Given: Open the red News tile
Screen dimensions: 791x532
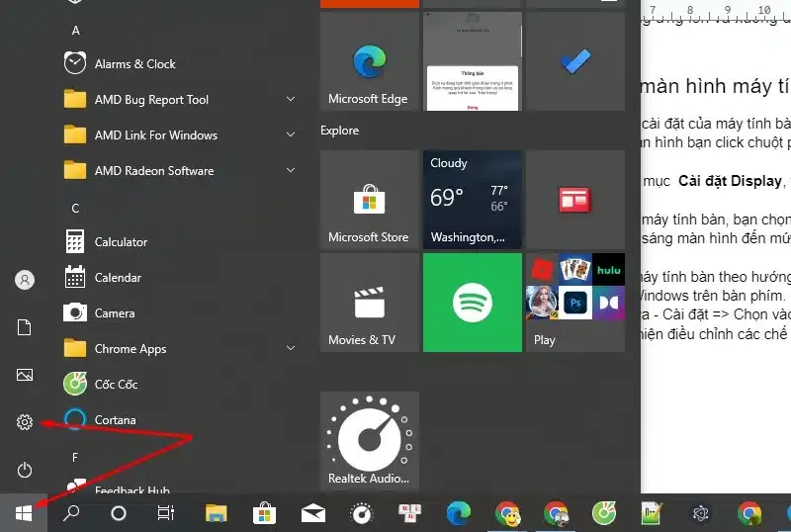Looking at the screenshot, I should tap(575, 200).
